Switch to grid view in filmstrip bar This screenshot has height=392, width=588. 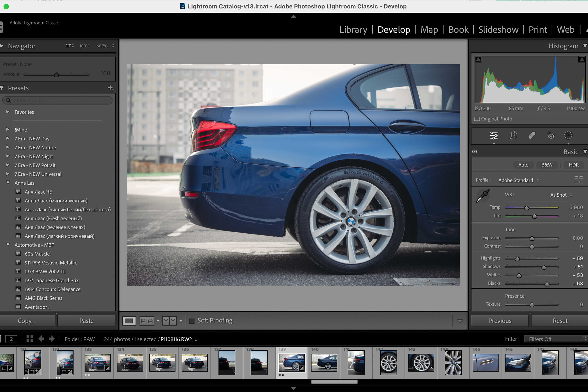[30, 339]
